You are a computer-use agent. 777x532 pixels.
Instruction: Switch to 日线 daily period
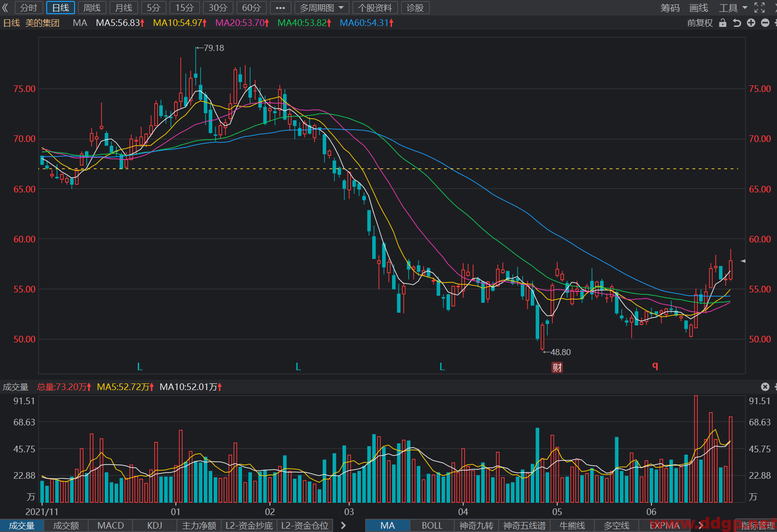(60, 8)
